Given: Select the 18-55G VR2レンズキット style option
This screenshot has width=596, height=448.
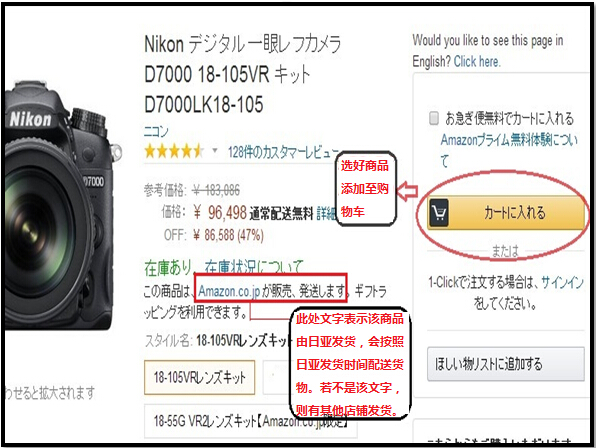Looking at the screenshot, I should click(x=250, y=421).
